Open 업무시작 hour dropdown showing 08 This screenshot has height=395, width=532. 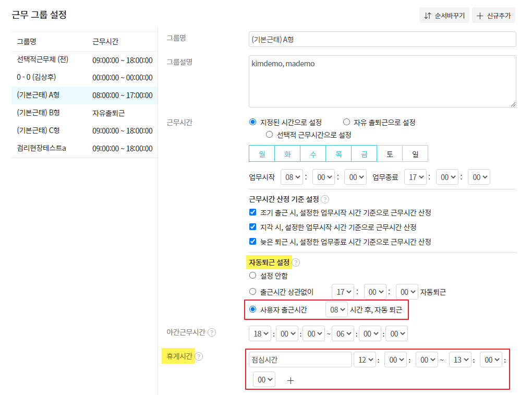(x=291, y=177)
